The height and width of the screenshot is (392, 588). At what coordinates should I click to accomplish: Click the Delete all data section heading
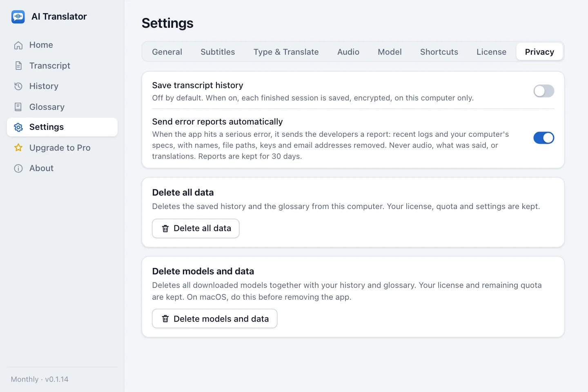click(x=183, y=193)
